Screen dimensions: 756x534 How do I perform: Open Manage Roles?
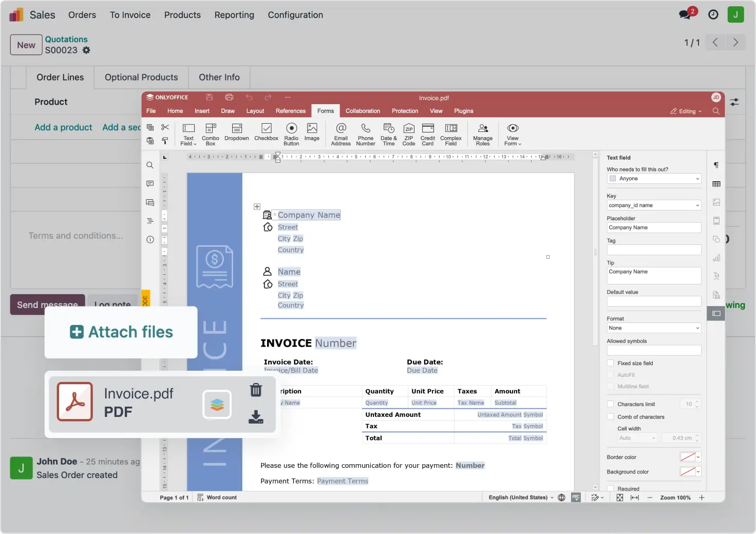483,134
